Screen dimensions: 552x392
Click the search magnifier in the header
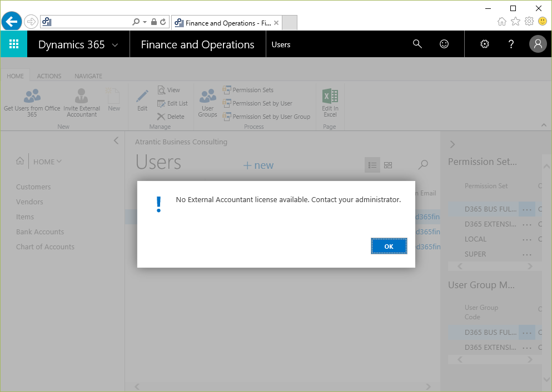click(417, 44)
